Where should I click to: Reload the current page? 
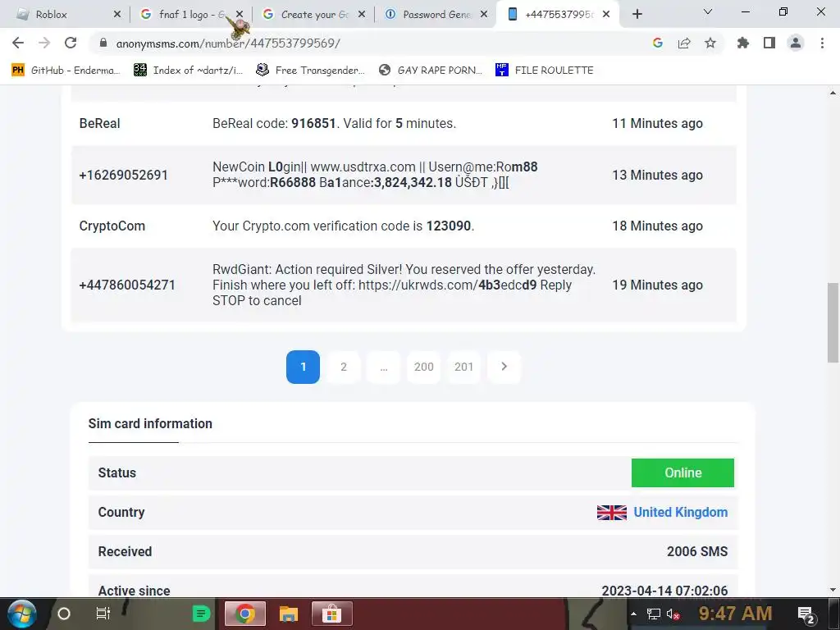pyautogui.click(x=71, y=43)
